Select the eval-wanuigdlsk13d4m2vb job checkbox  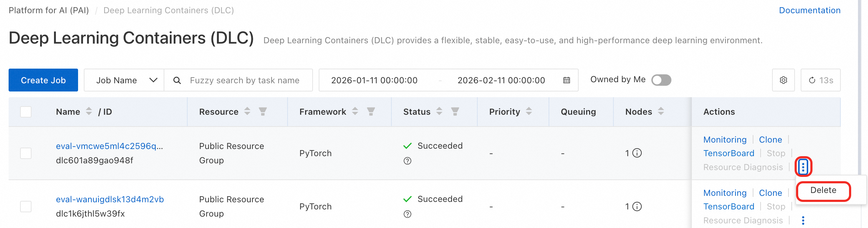point(26,207)
